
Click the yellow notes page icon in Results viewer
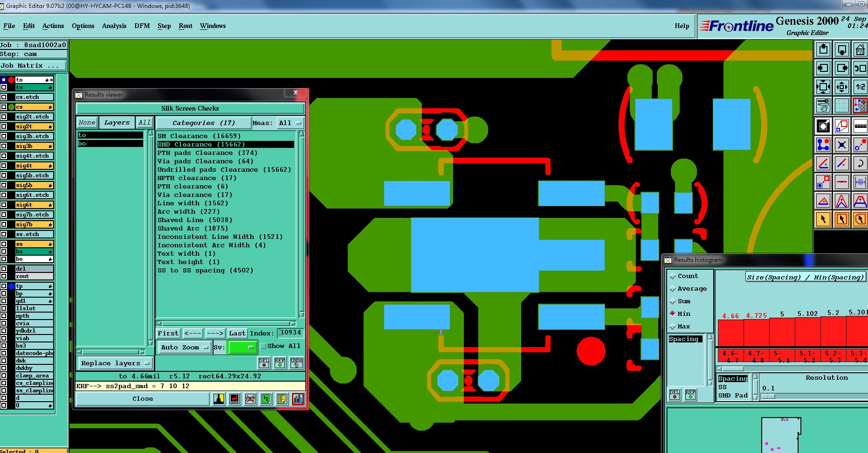point(282,399)
